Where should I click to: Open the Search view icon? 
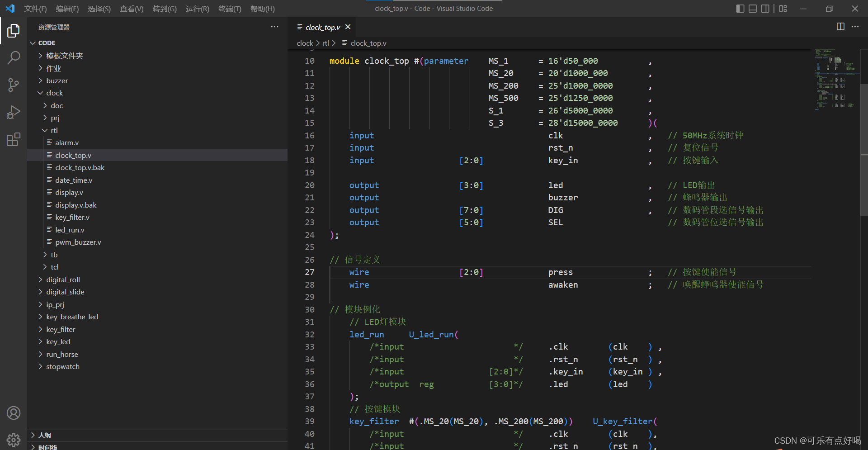[x=14, y=57]
